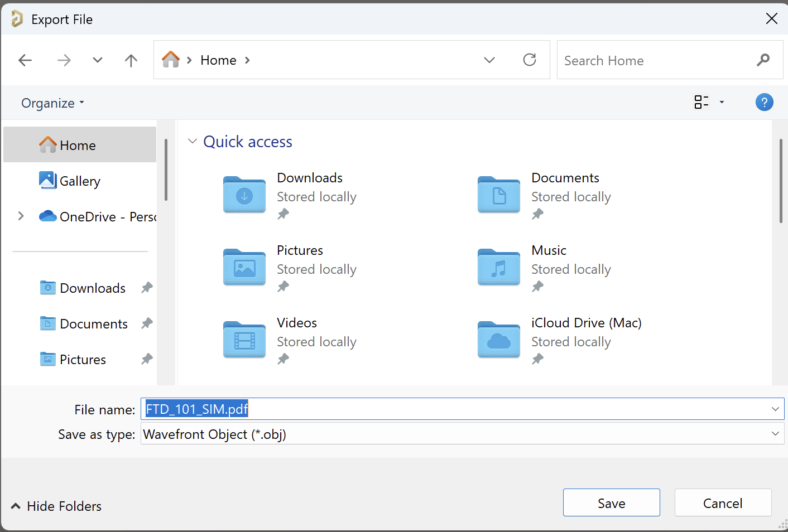Screen dimensions: 788x532
Task: Unpin Downloads from the sidebar
Action: pos(147,288)
